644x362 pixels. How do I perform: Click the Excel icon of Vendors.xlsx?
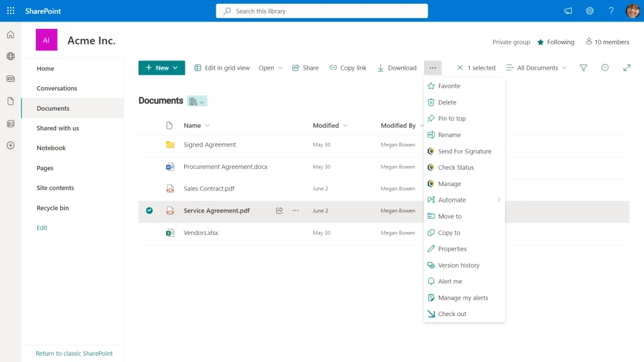[x=170, y=233]
